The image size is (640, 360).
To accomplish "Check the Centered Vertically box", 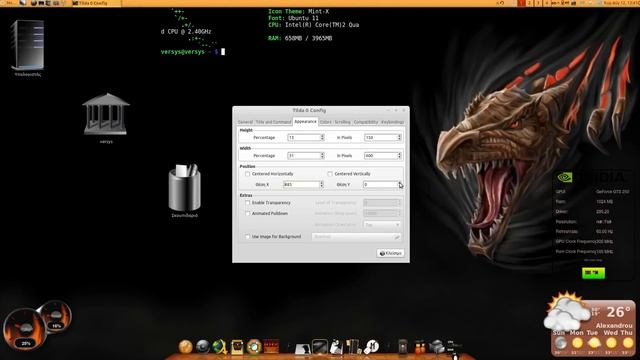I will (330, 174).
